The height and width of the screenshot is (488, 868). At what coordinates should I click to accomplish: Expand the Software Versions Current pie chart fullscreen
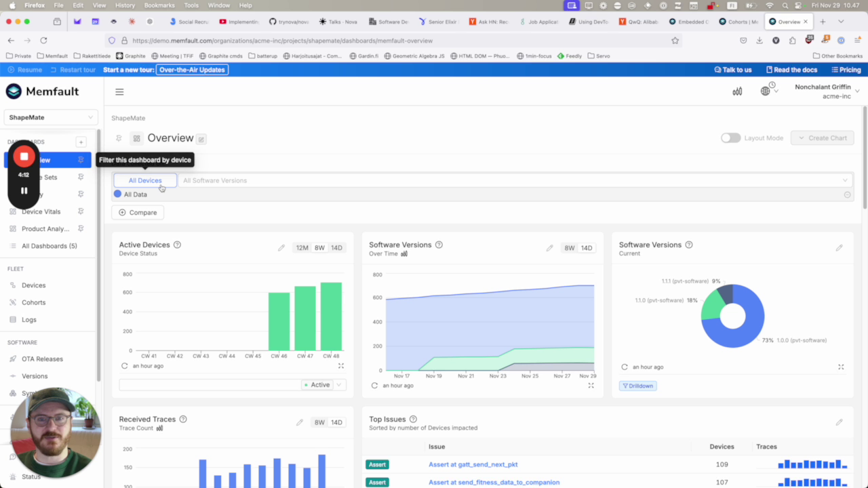click(x=841, y=367)
